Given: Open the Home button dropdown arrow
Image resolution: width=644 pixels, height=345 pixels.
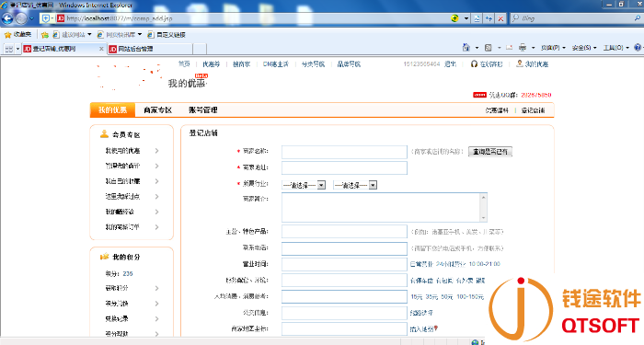Looking at the screenshot, I should [477, 48].
